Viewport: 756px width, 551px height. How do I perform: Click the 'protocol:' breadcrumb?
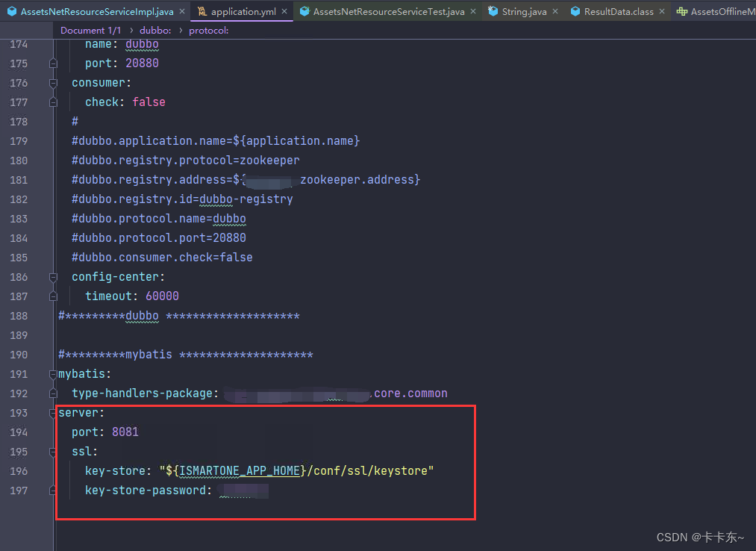tap(209, 31)
